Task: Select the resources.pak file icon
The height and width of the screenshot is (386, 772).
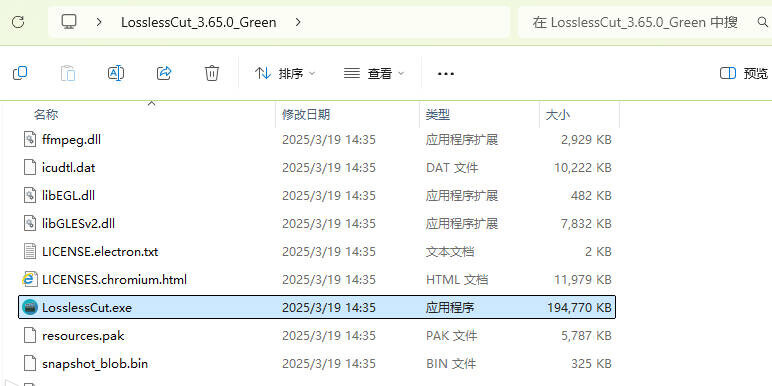Action: coord(30,336)
